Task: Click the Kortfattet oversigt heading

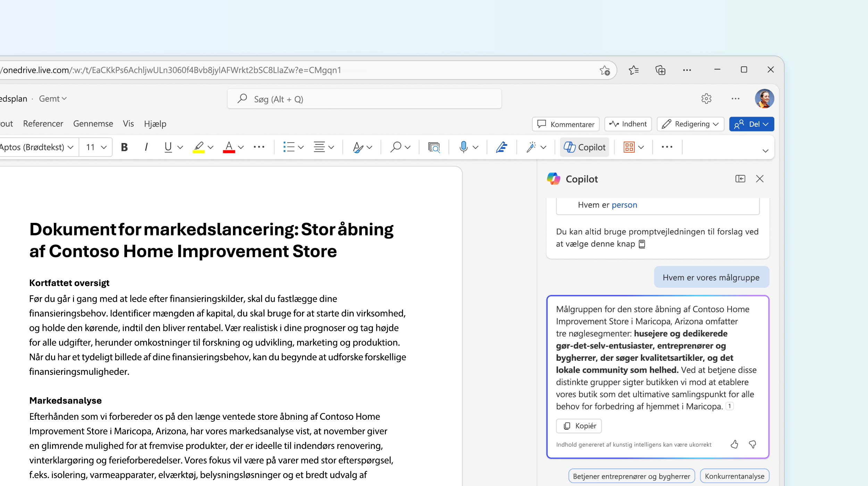Action: 69,283
